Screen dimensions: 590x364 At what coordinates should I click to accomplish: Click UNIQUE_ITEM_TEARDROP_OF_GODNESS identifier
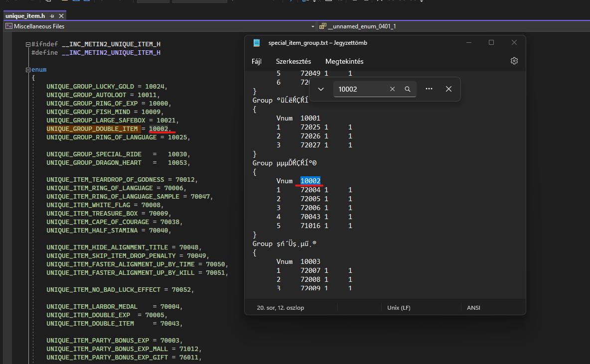coord(105,180)
